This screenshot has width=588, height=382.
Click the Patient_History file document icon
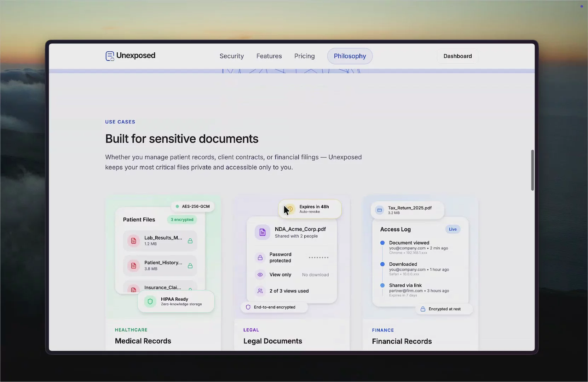point(134,266)
